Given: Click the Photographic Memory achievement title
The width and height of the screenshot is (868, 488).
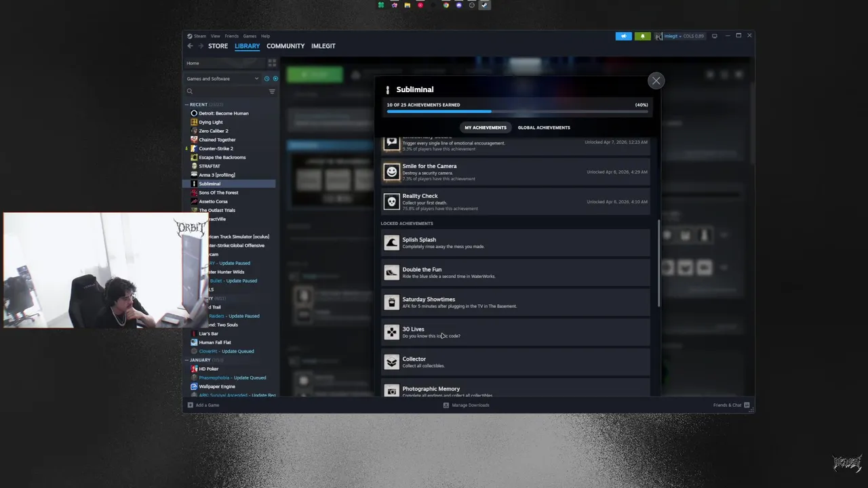Looking at the screenshot, I should 431,389.
